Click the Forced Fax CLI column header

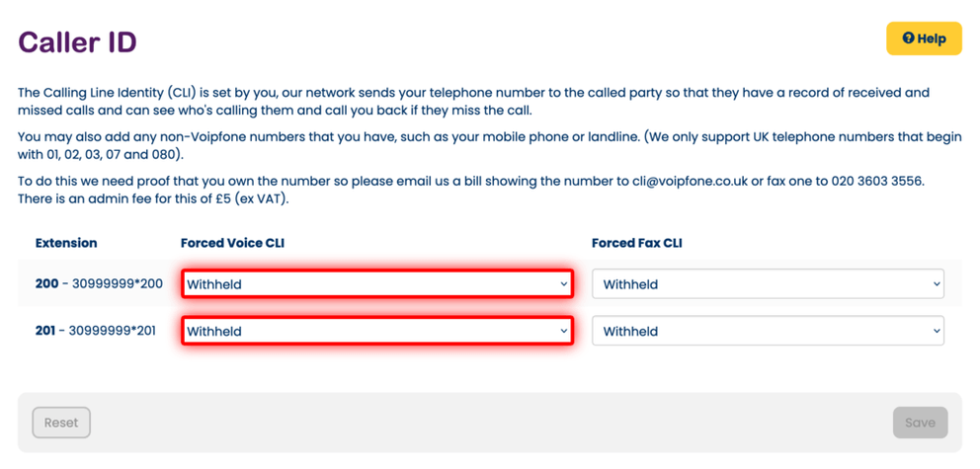pyautogui.click(x=636, y=243)
